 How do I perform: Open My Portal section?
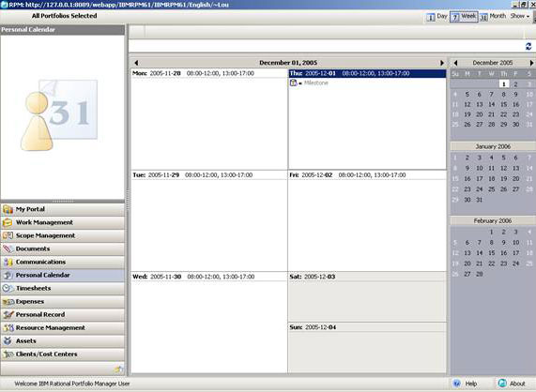pyautogui.click(x=63, y=209)
